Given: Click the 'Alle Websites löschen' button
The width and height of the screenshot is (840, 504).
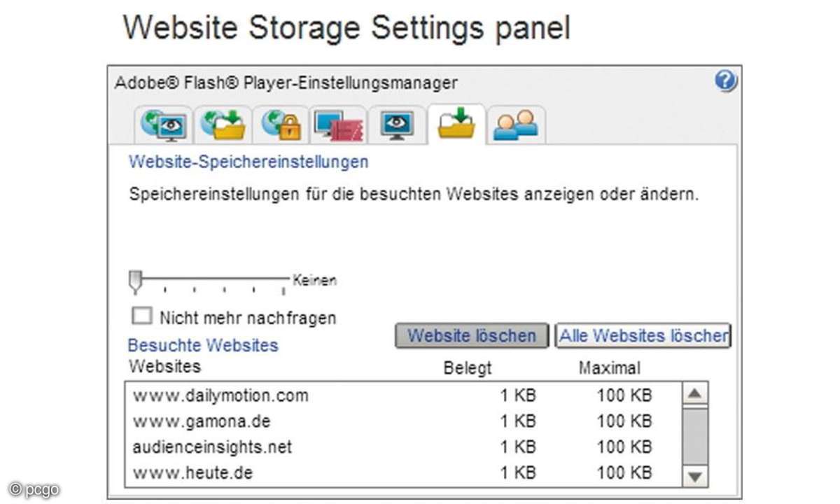Looking at the screenshot, I should pyautogui.click(x=643, y=336).
